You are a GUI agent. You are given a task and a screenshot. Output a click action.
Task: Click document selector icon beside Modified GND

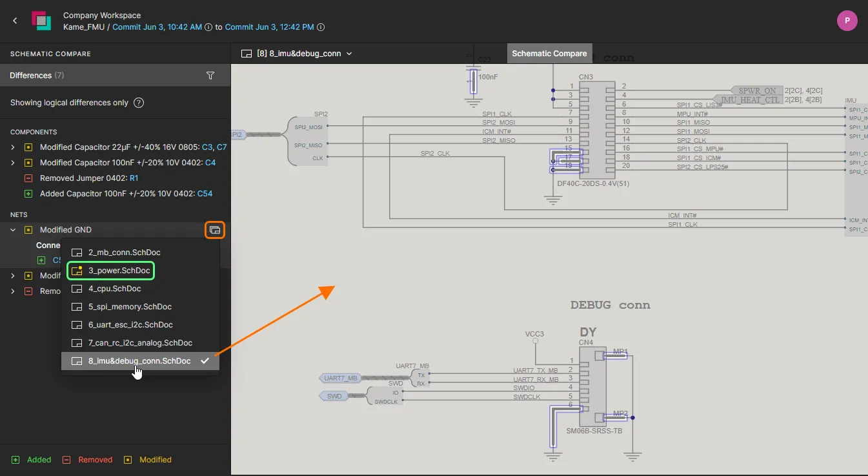click(x=215, y=230)
